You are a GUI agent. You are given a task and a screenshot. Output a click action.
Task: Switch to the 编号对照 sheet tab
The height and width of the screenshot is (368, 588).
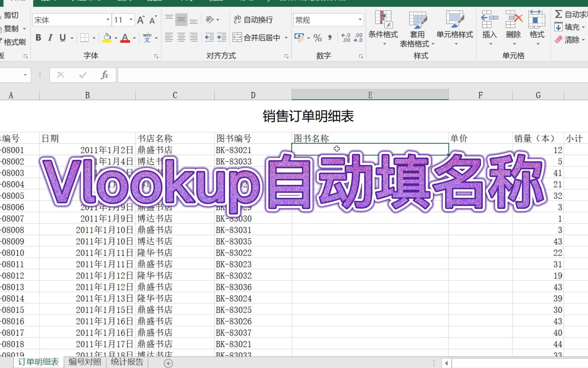click(85, 362)
